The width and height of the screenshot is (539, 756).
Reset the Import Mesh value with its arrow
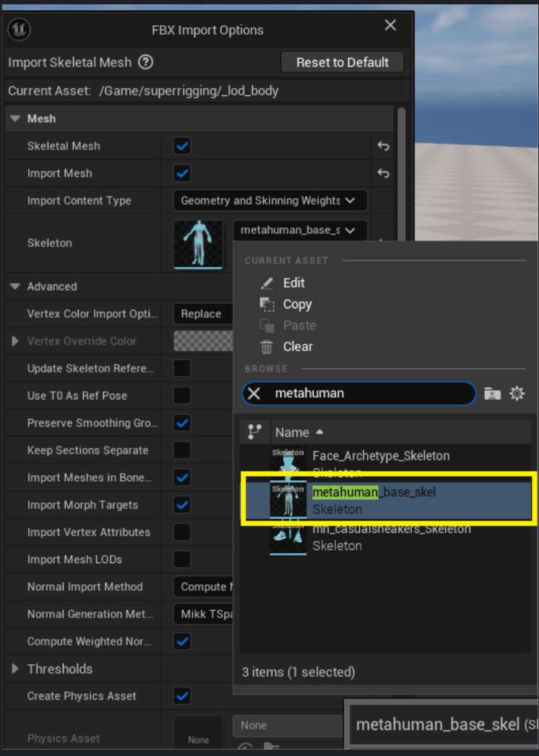pos(383,173)
